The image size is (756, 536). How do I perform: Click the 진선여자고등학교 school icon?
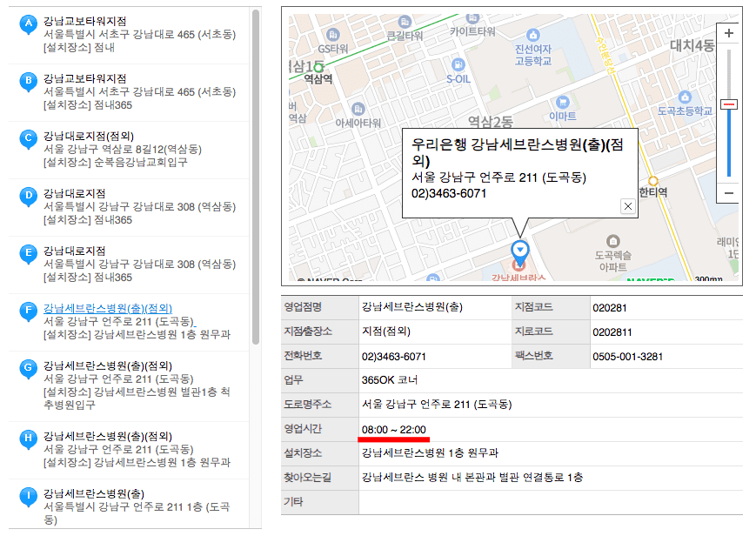(532, 35)
